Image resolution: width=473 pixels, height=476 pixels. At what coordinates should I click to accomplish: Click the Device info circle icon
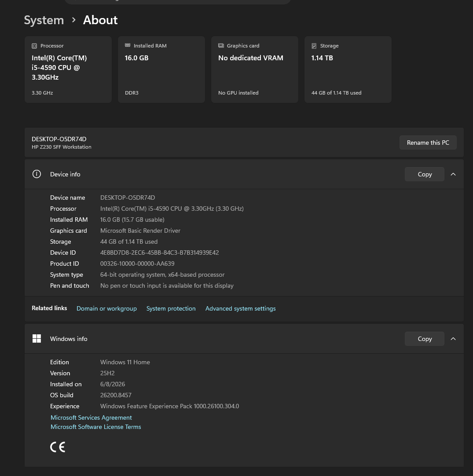(37, 174)
